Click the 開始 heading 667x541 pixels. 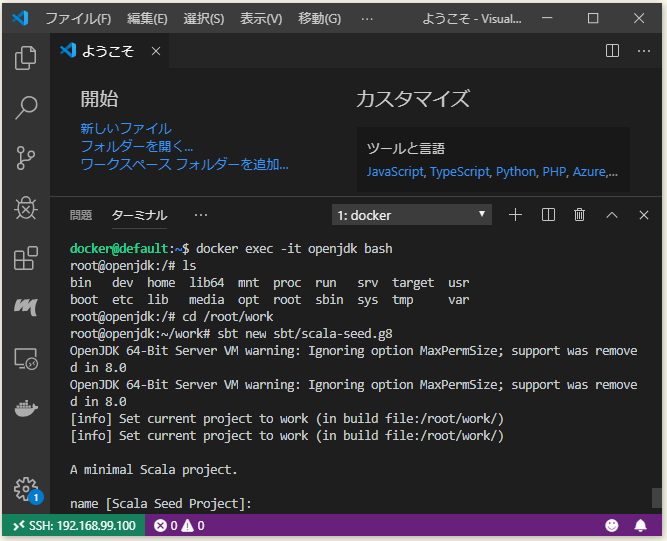(100, 99)
